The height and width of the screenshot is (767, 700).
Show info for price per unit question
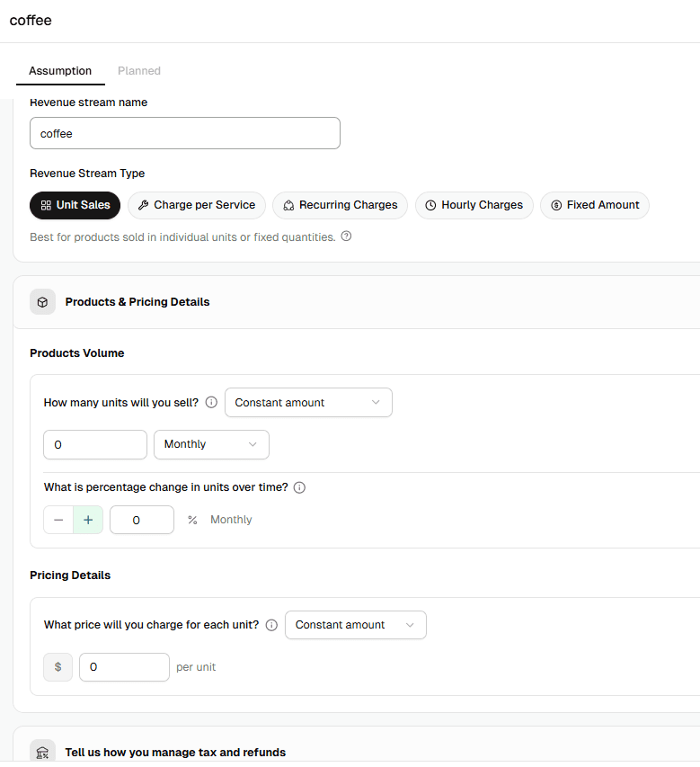[x=271, y=625]
